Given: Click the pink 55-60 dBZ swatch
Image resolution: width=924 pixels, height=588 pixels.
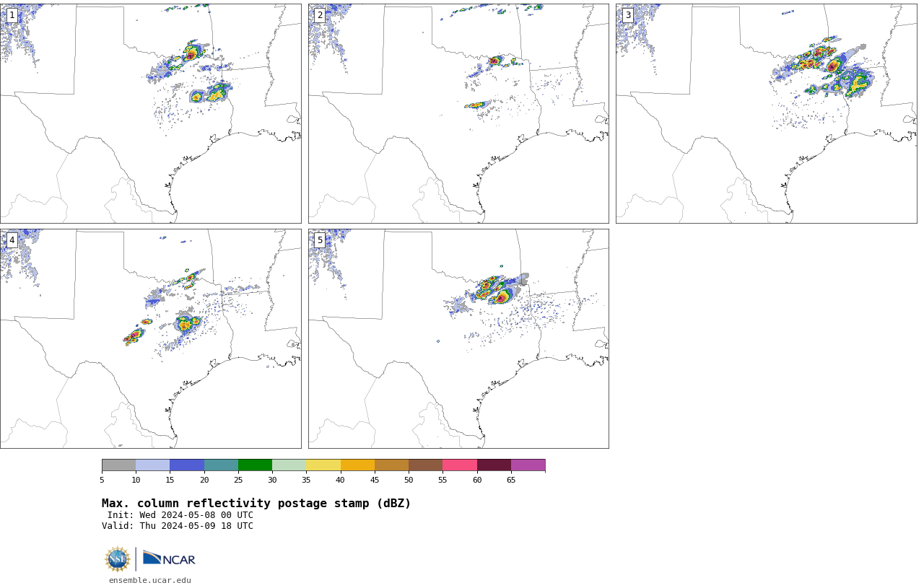Looking at the screenshot, I should point(460,465).
